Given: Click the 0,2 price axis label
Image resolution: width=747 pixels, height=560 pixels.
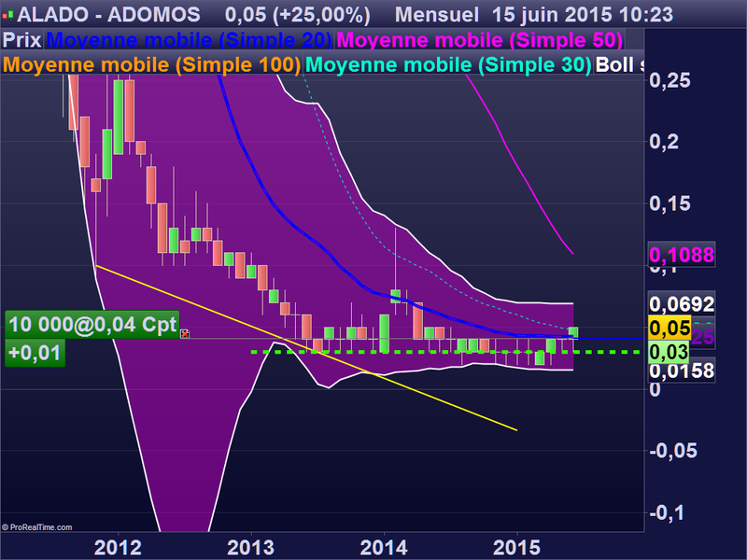Looking at the screenshot, I should point(664,142).
